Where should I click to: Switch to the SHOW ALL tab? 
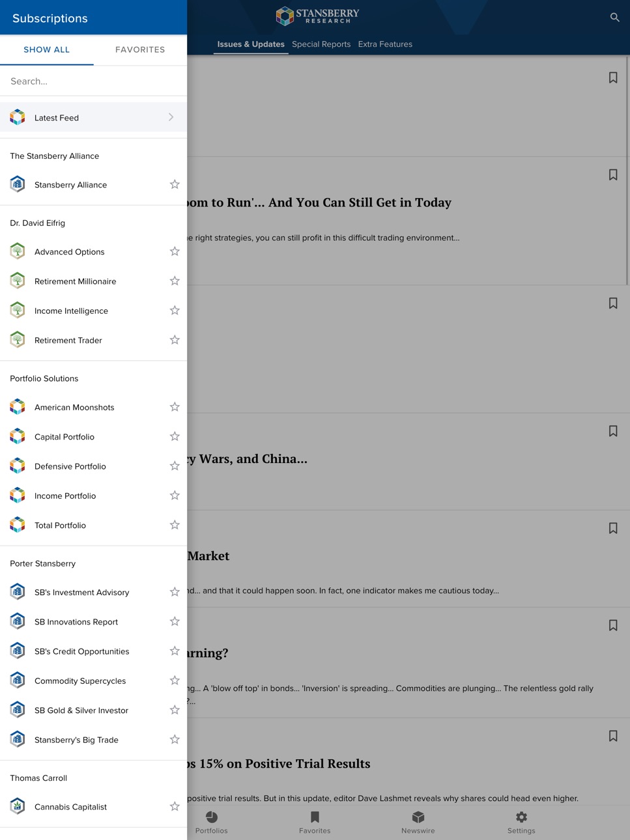pos(47,49)
